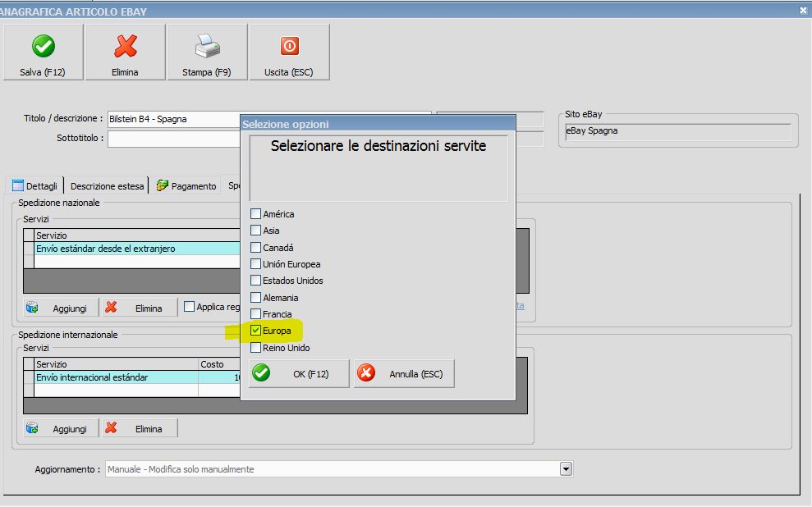This screenshot has width=812, height=507.
Task: Click the red cross icon on Annulla
Action: point(366,372)
